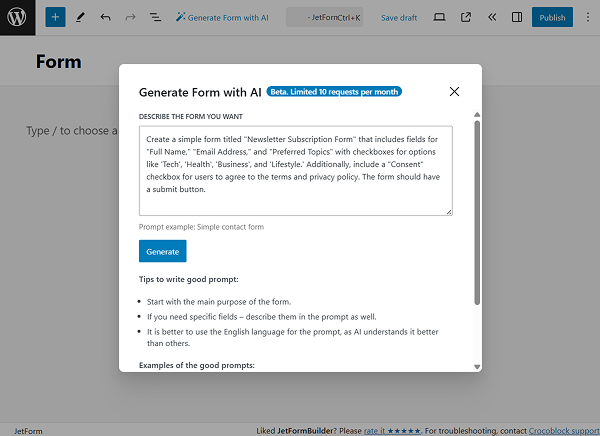Screen dimensions: 600x436
Task: Redo the last undone change
Action: tap(130, 17)
